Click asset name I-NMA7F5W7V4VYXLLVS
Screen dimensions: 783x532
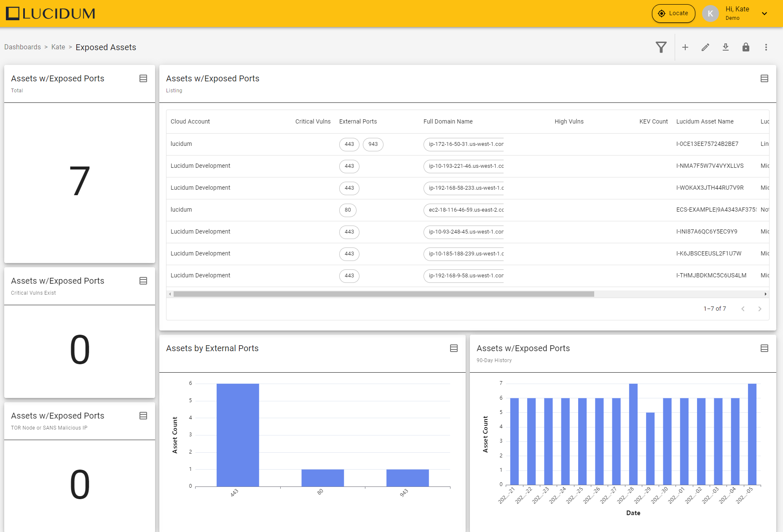(x=710, y=166)
